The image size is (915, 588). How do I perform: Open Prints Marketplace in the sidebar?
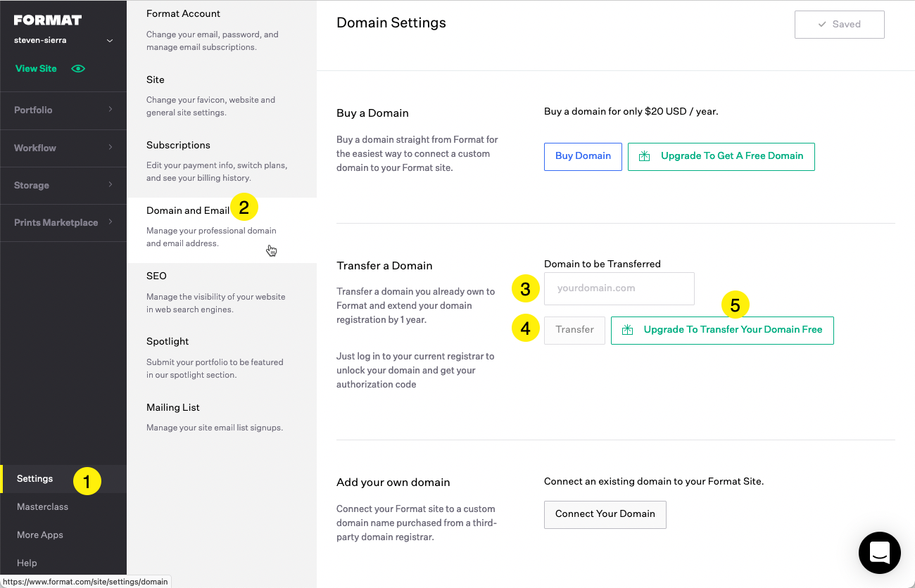click(63, 223)
